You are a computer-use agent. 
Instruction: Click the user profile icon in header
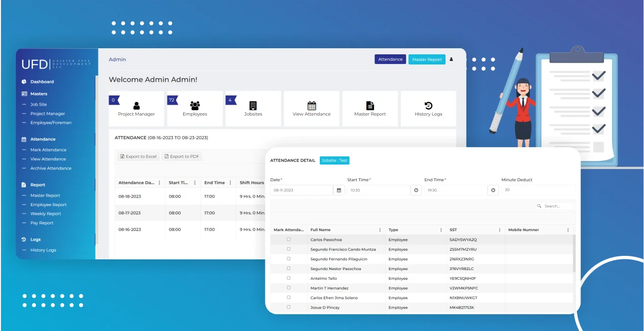[x=451, y=59]
